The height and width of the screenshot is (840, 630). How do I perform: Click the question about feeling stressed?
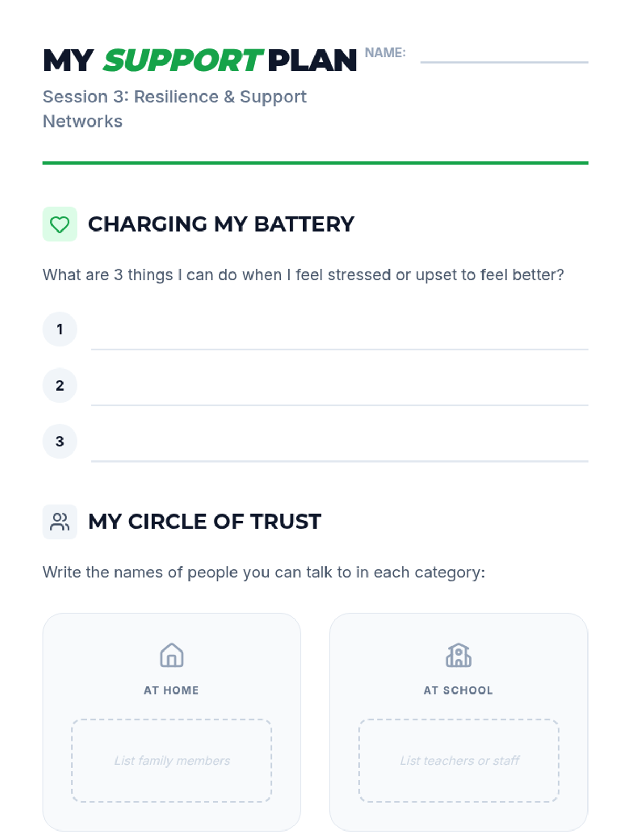tap(303, 275)
